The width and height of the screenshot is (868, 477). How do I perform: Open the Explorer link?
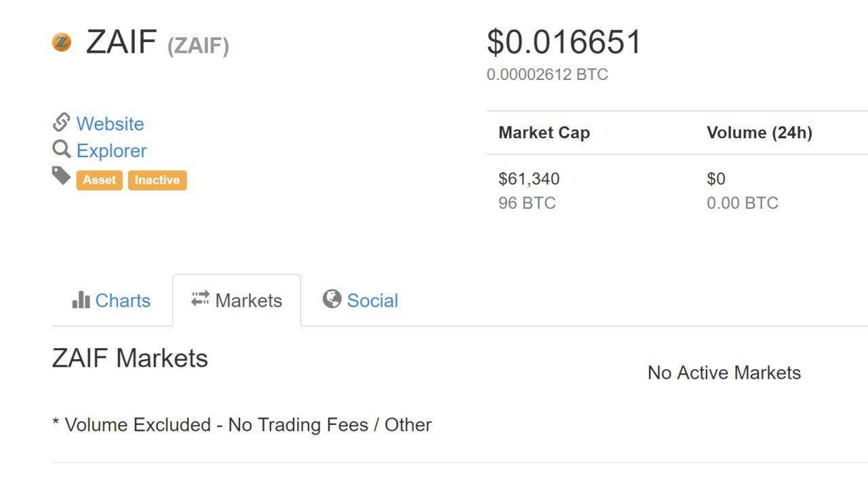click(x=111, y=150)
